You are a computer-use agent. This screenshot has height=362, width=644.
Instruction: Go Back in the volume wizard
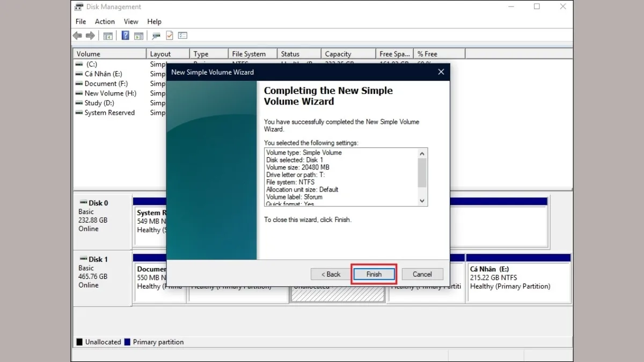(331, 274)
